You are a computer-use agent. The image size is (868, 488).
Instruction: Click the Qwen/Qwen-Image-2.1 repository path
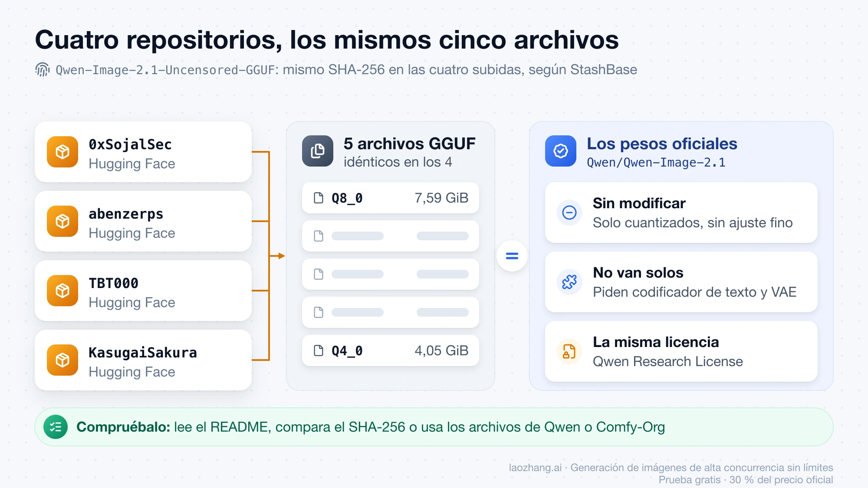pyautogui.click(x=656, y=163)
